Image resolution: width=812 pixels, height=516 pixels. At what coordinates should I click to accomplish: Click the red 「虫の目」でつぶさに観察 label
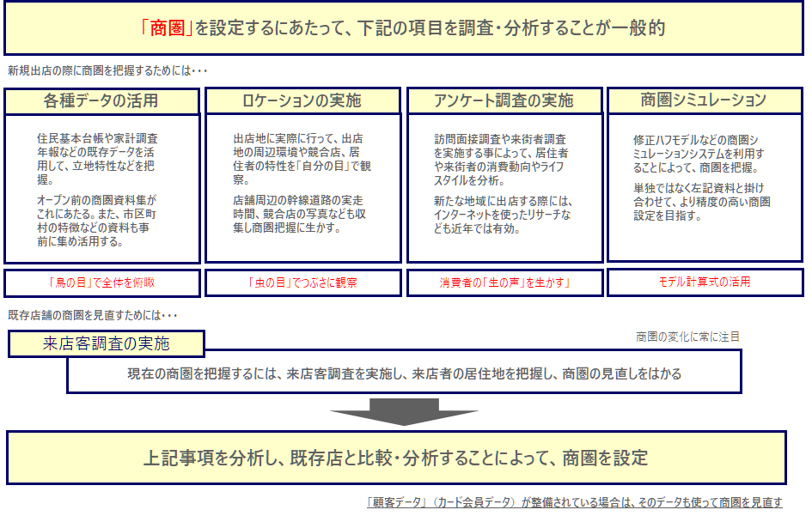click(x=302, y=282)
